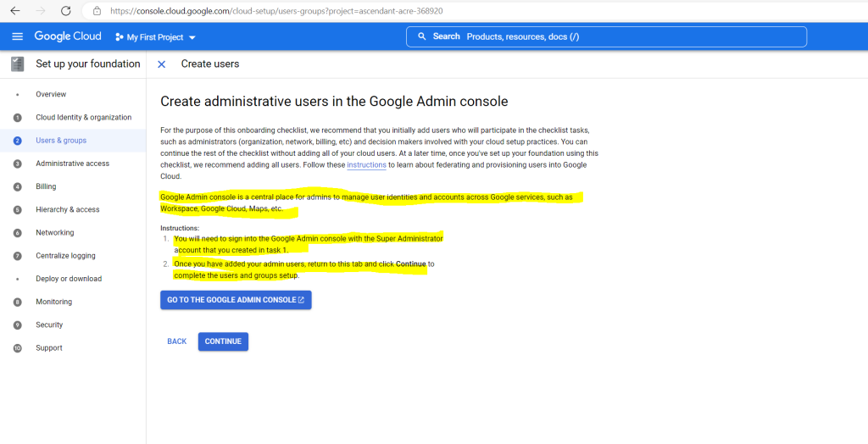Click the site info lock icon

click(97, 10)
